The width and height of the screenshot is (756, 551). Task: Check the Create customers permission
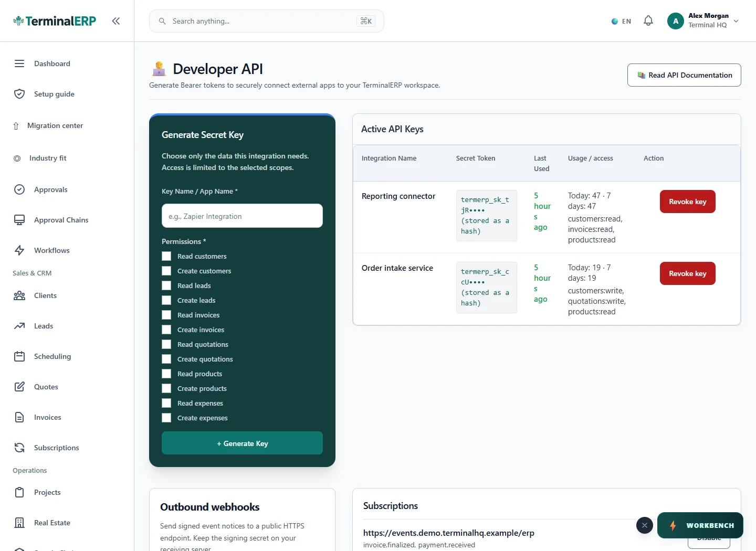166,271
